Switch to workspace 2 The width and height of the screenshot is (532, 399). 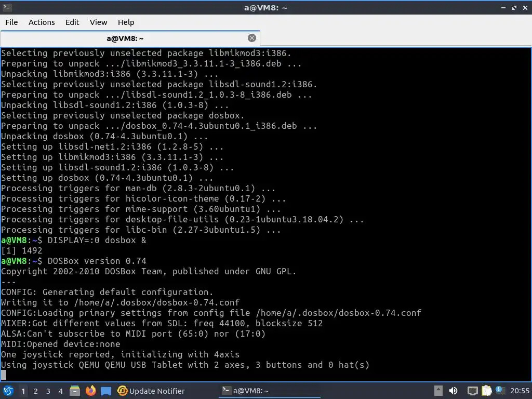click(36, 391)
